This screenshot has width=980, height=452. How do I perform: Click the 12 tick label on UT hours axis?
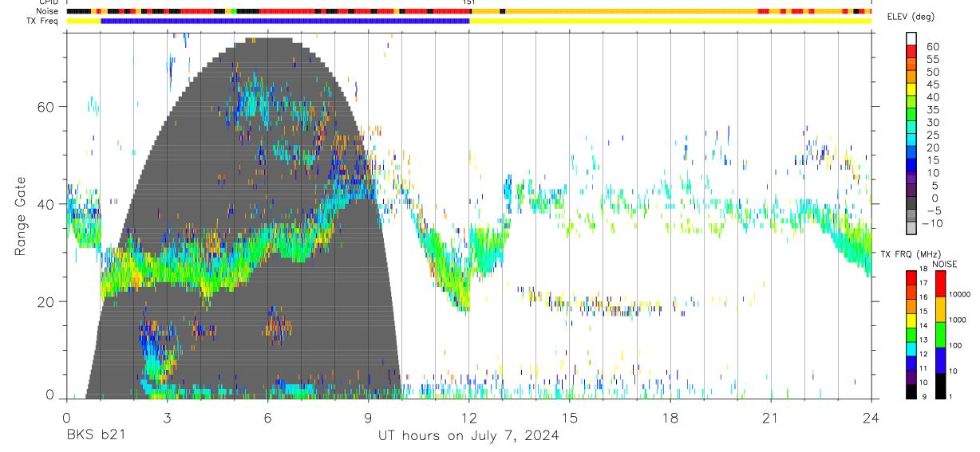coord(469,418)
